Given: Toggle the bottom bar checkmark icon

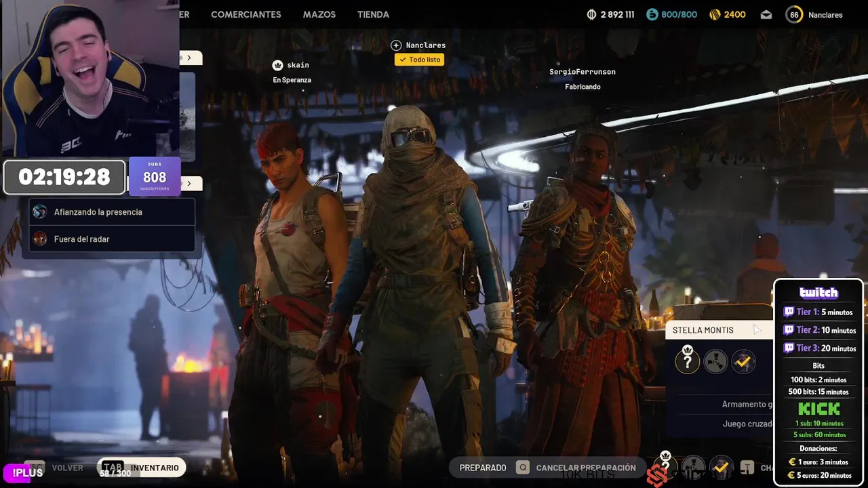Looking at the screenshot, I should click(721, 467).
